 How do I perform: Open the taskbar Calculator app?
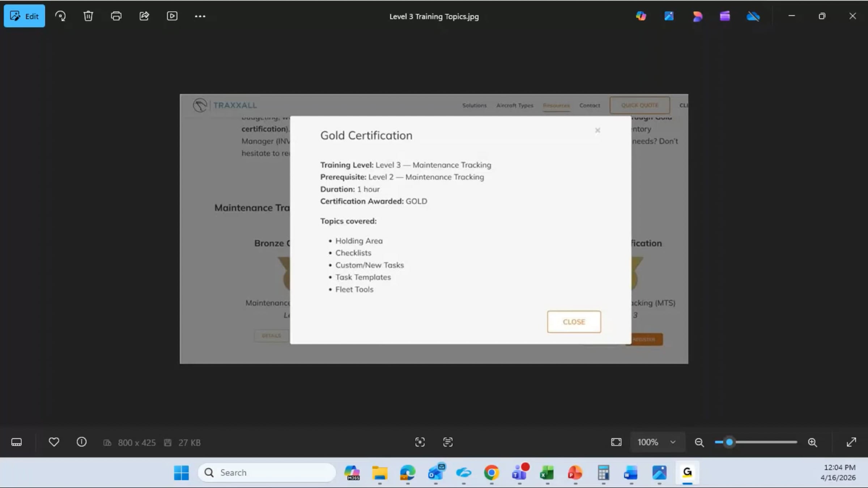tap(603, 472)
